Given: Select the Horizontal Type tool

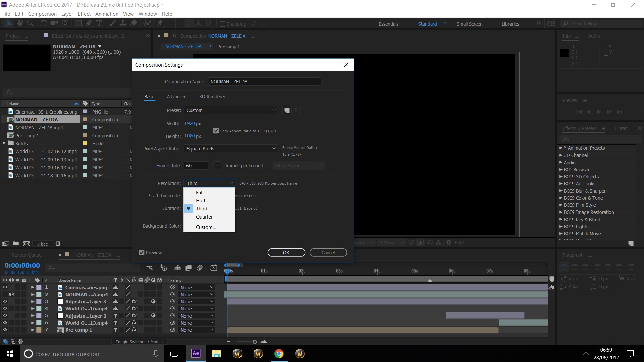Looking at the screenshot, I should 99,23.
